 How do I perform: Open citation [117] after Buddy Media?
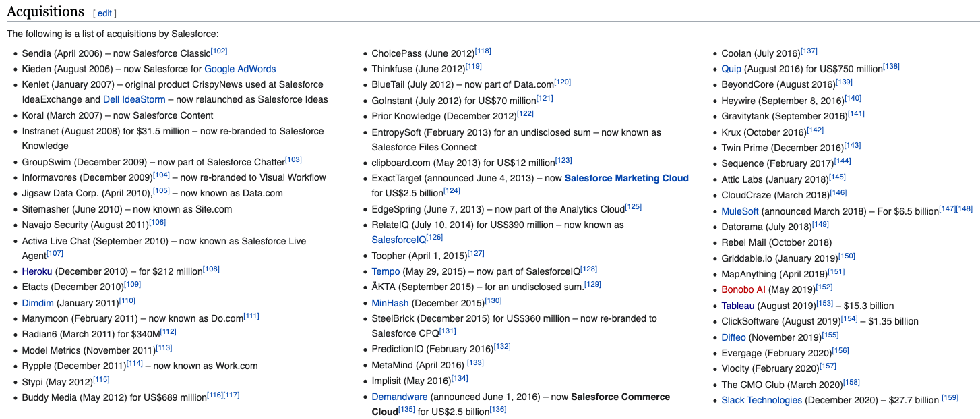(x=231, y=395)
